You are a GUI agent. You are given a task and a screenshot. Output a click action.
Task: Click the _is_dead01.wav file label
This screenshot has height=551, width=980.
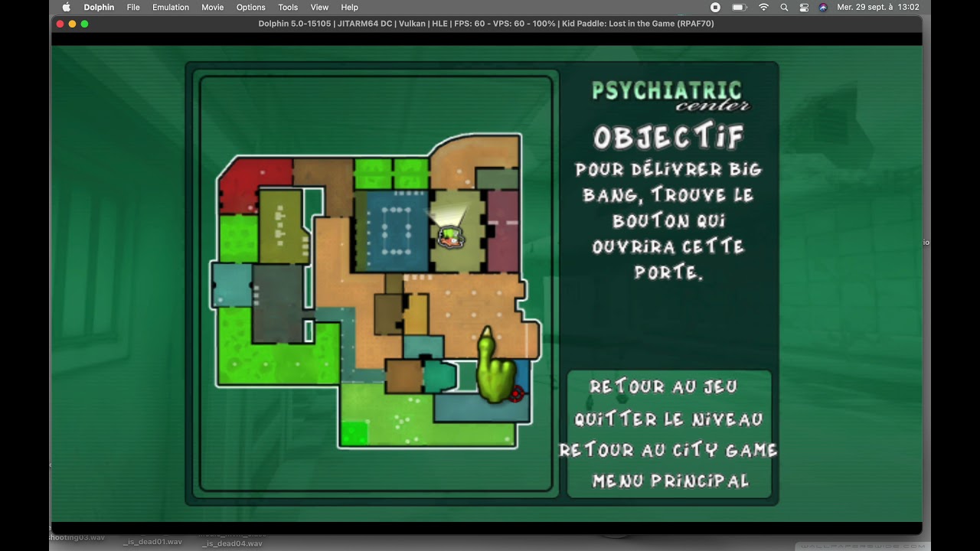point(152,542)
